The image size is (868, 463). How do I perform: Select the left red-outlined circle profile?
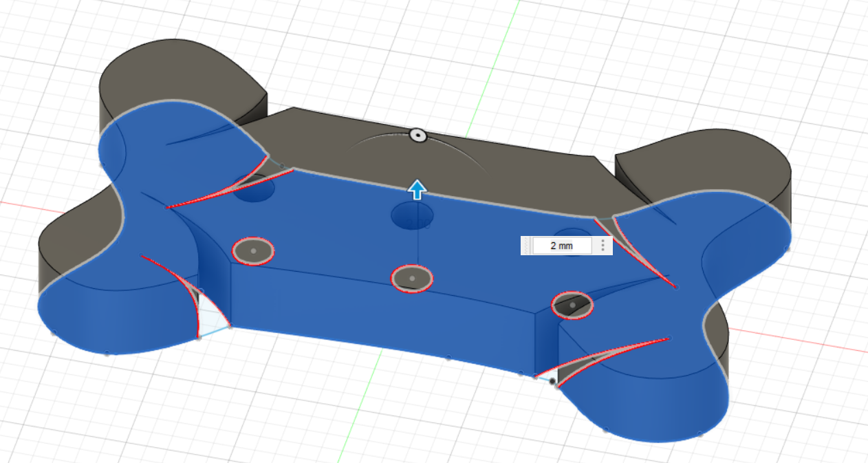253,251
